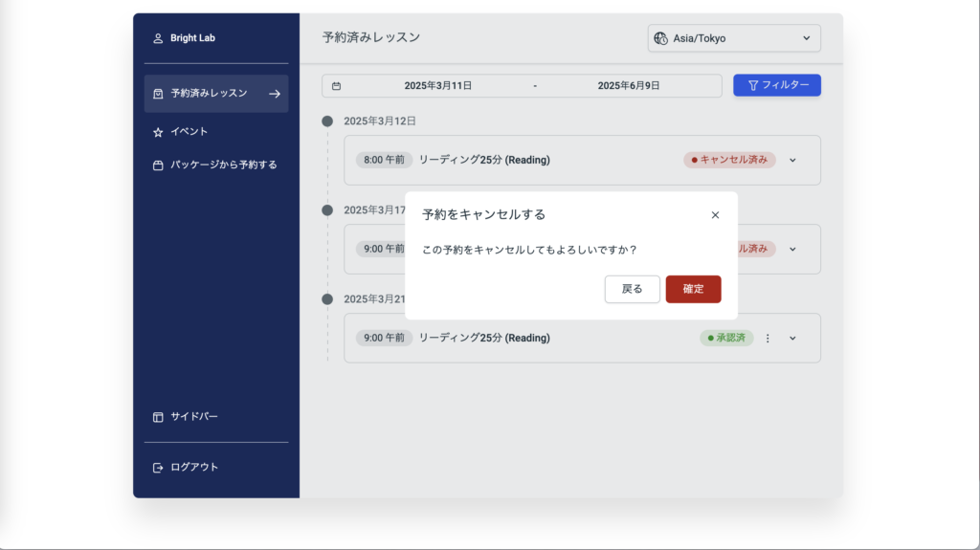Expand the March 12 lesson details chevron
The width and height of the screenshot is (980, 550).
tap(792, 160)
